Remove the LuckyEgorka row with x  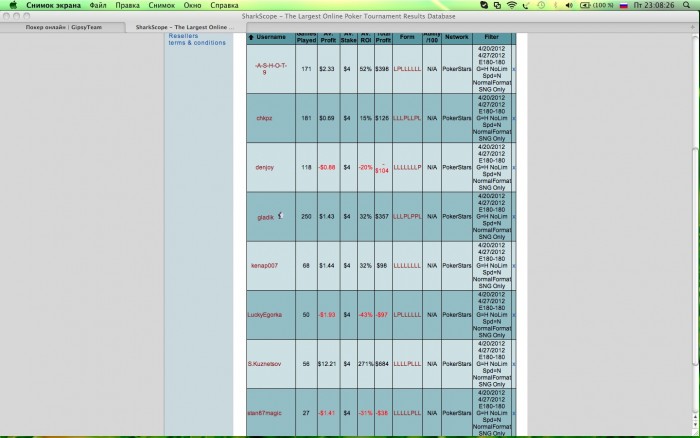[514, 315]
